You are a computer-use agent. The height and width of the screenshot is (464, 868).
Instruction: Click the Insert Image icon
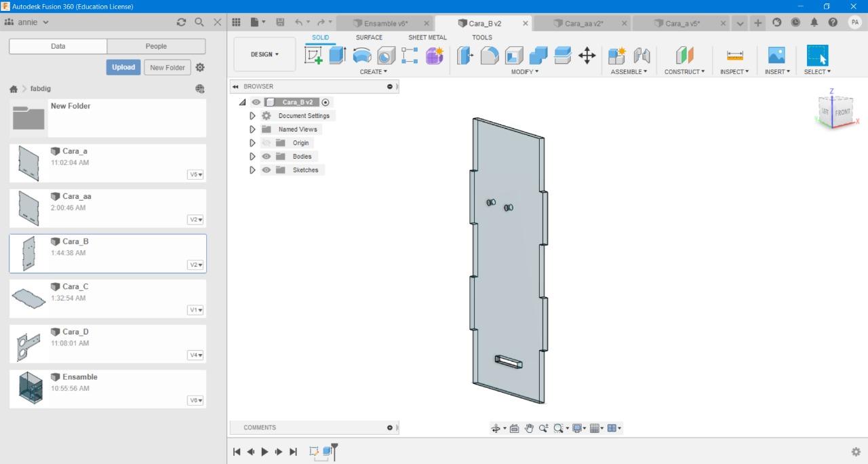776,56
